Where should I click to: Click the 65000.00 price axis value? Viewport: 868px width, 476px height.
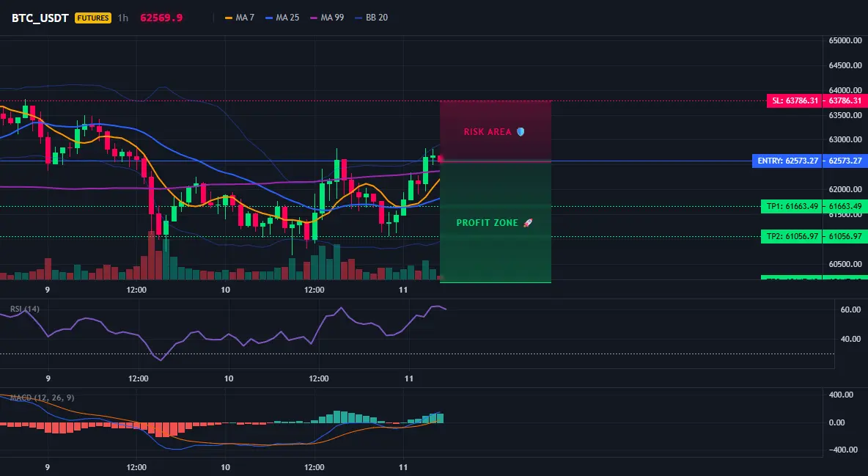point(845,40)
